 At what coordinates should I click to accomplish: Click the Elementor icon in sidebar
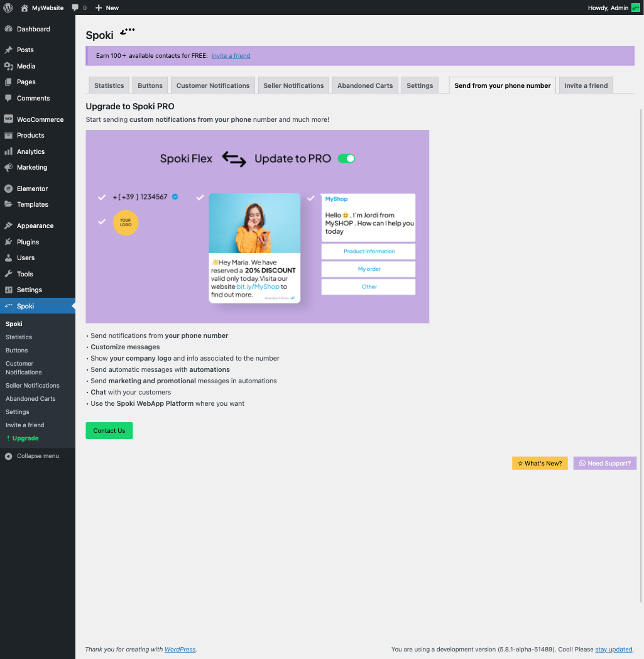pos(8,188)
